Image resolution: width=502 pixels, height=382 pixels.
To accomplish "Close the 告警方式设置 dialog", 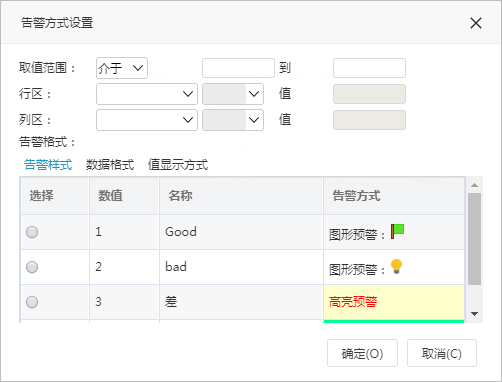I will click(476, 23).
